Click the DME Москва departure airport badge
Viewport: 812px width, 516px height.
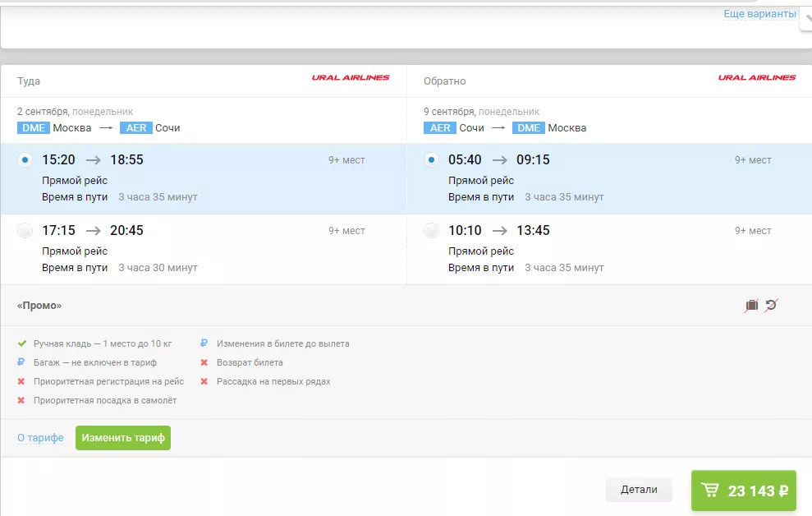tap(34, 128)
